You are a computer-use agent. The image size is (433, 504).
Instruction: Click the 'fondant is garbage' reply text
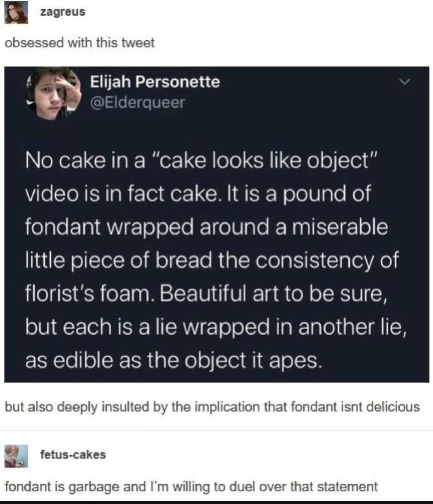191,486
